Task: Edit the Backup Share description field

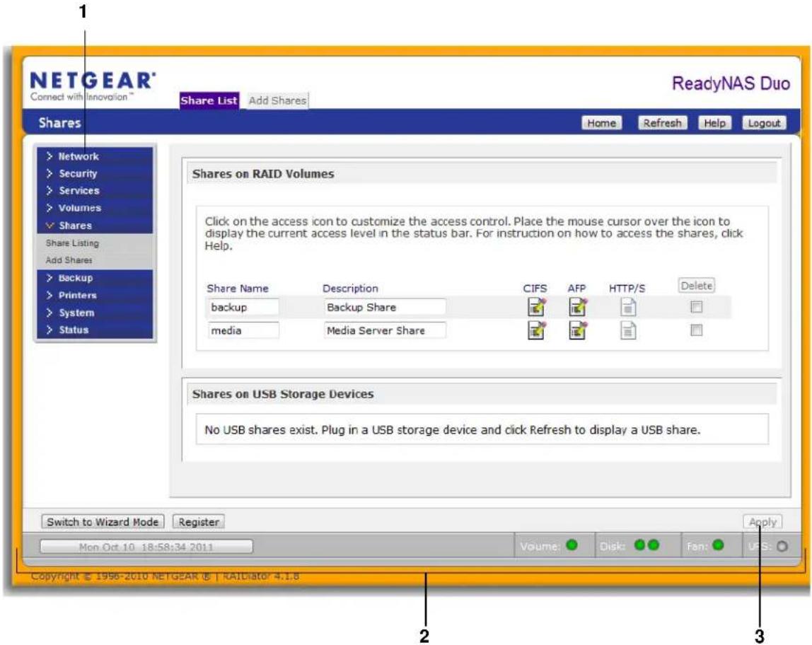Action: [x=385, y=307]
